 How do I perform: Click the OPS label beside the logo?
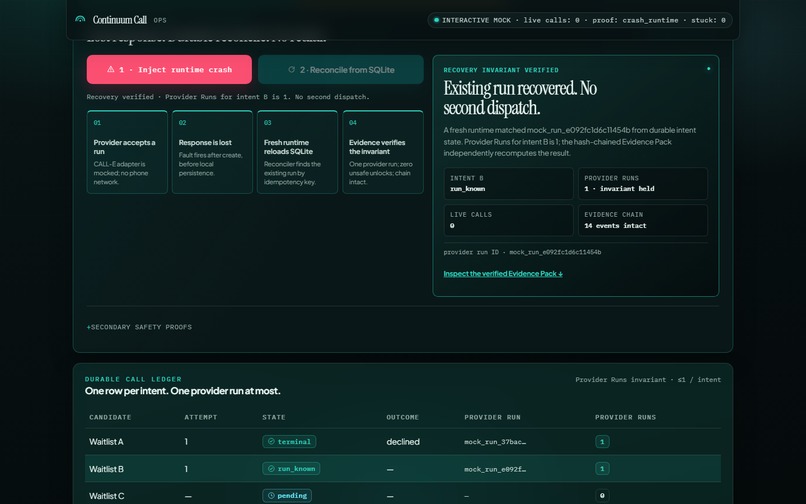pyautogui.click(x=160, y=21)
